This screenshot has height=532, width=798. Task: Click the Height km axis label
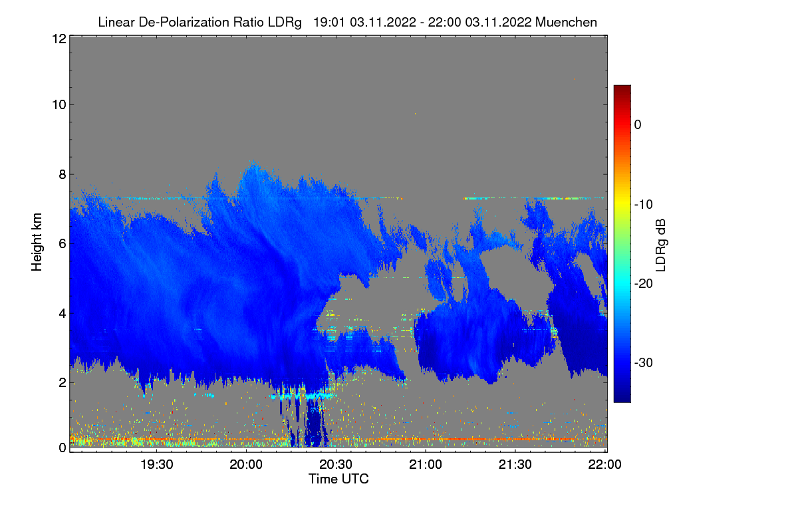click(36, 243)
